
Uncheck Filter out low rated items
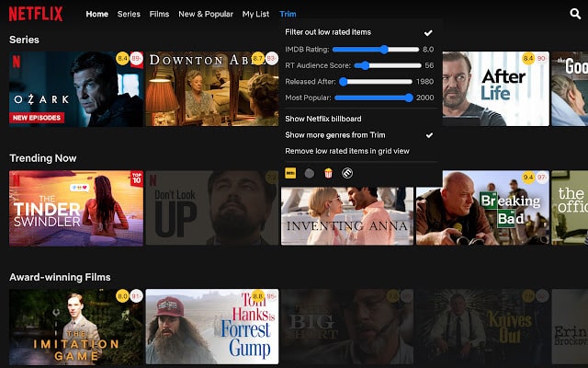tap(359, 32)
